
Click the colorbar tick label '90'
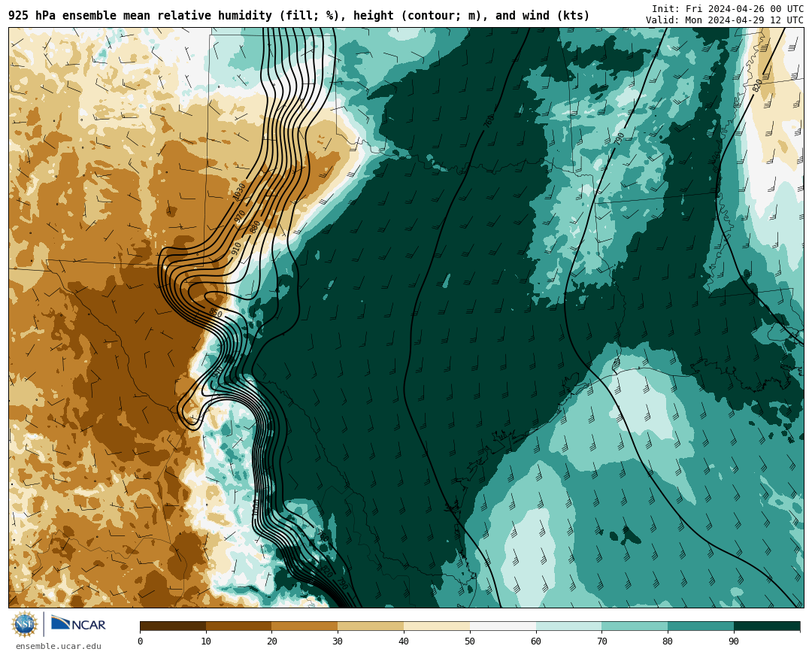tap(734, 641)
